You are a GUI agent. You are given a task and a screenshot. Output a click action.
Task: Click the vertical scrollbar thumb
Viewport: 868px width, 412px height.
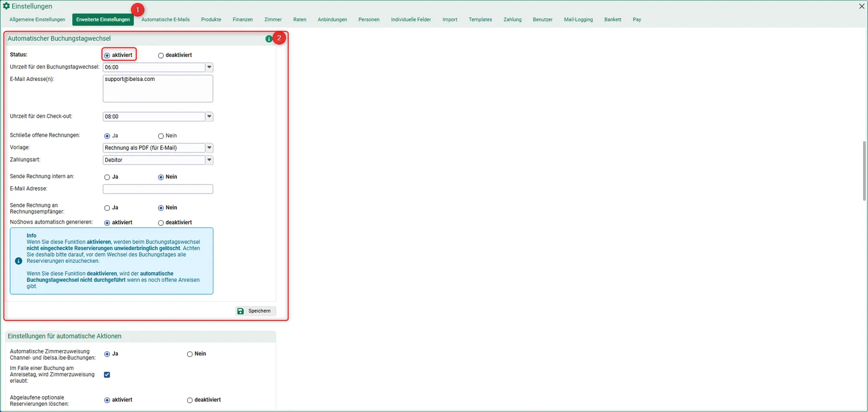click(x=864, y=171)
